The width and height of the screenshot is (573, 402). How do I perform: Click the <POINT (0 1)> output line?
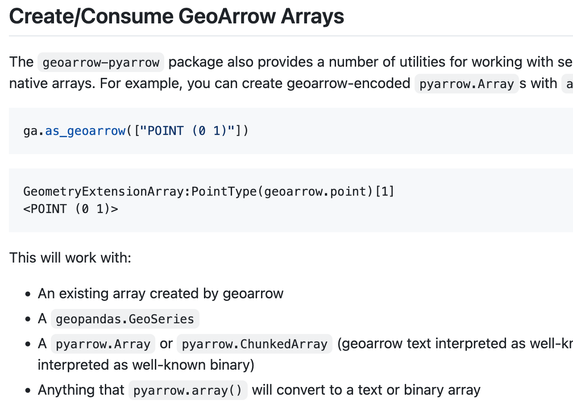[x=71, y=209]
